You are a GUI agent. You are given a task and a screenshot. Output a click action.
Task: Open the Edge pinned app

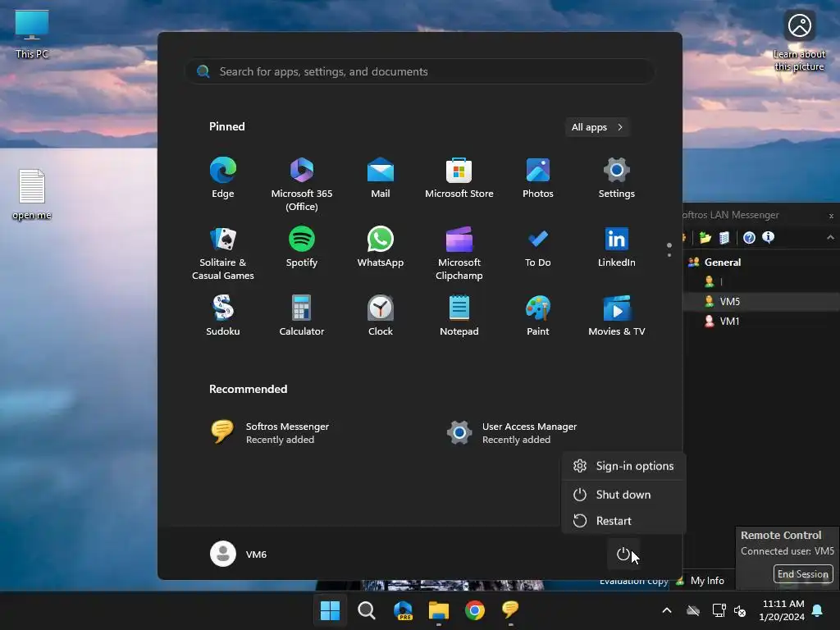223,178
